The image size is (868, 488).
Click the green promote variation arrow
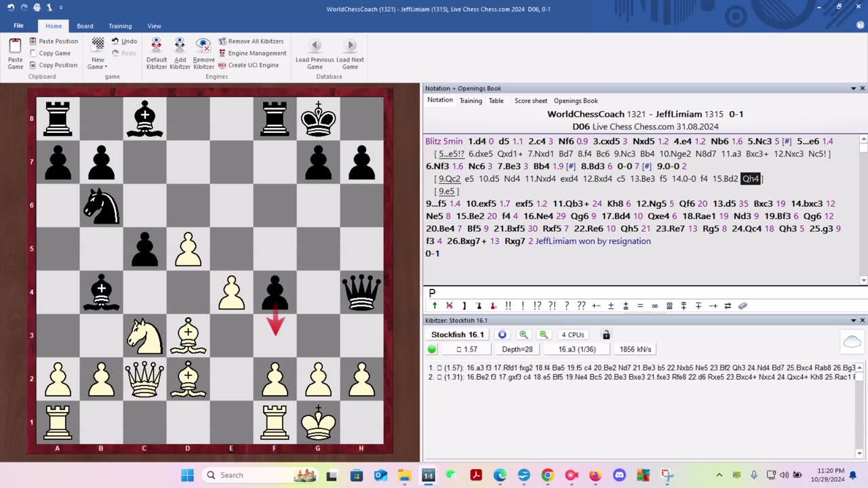coord(435,306)
